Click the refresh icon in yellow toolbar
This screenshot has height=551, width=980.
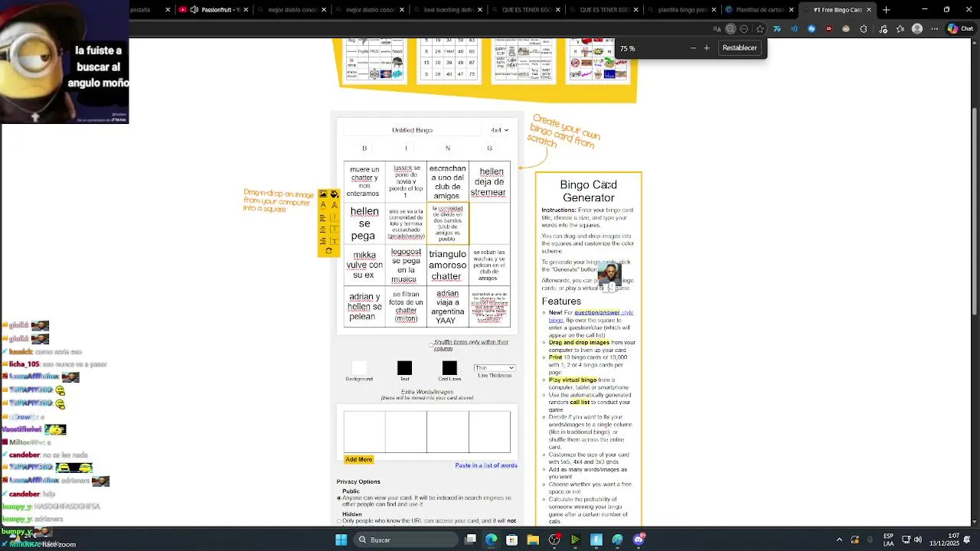point(328,251)
